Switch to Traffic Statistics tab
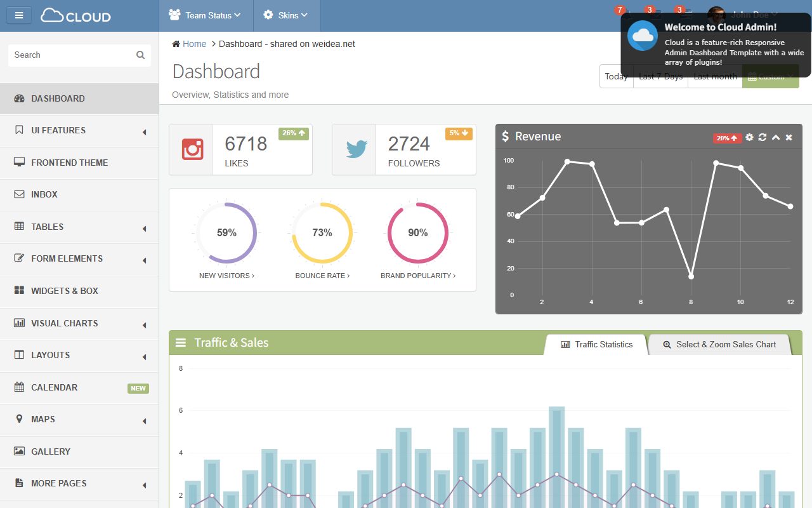 (x=596, y=344)
